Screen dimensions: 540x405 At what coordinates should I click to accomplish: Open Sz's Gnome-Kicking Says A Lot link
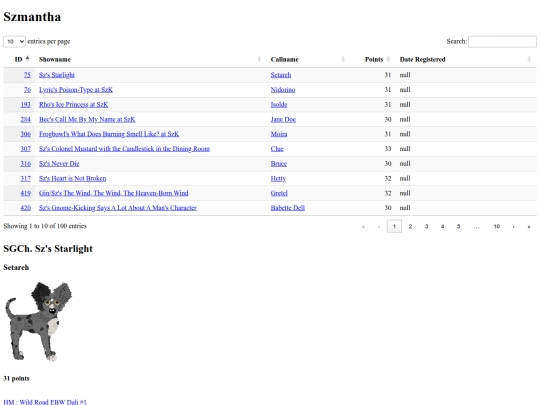click(x=118, y=208)
